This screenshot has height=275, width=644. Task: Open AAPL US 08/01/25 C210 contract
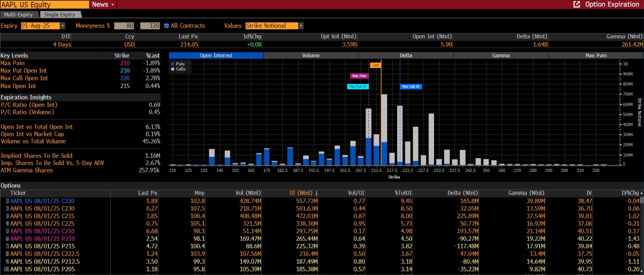[x=42, y=231]
